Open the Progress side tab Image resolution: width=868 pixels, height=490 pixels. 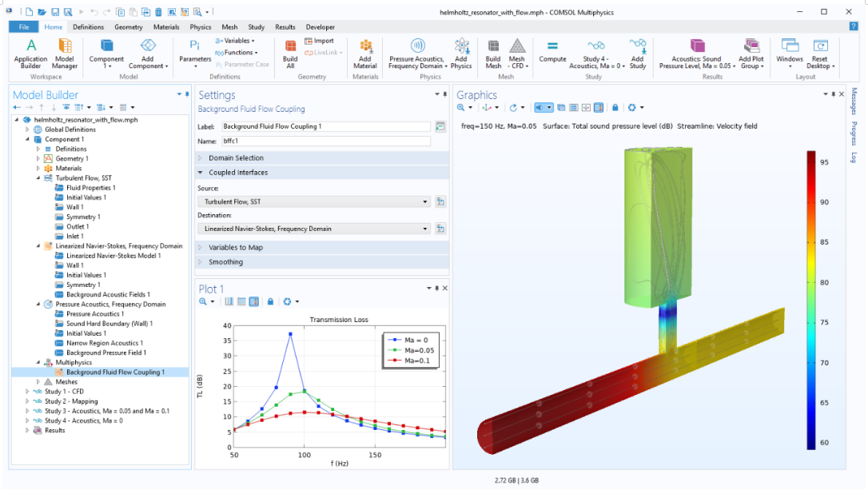[854, 133]
